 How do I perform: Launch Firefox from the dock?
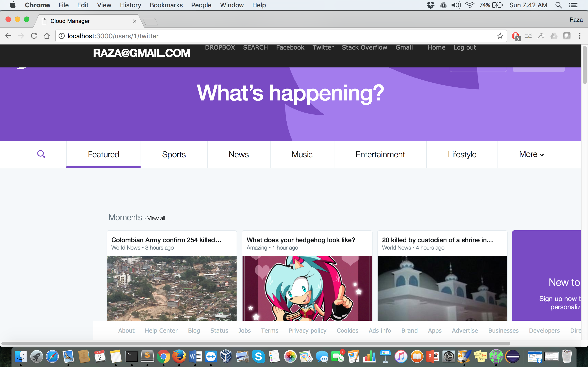click(179, 356)
